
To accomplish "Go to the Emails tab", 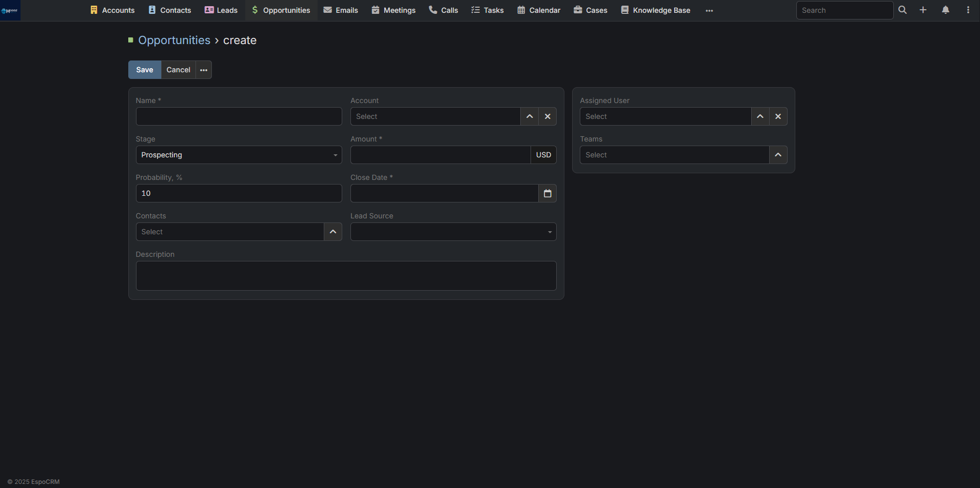I will [x=341, y=10].
